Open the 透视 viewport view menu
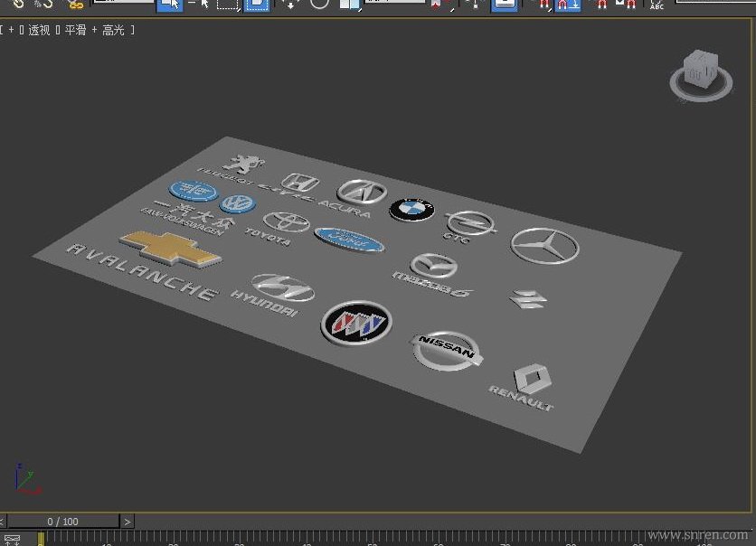The width and height of the screenshot is (756, 546). click(x=39, y=31)
